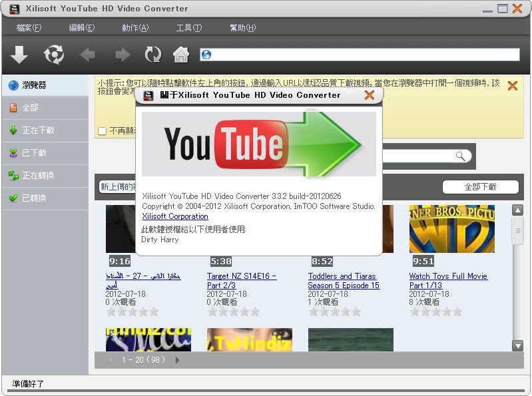Go to next page of results
The image size is (532, 396).
[177, 359]
